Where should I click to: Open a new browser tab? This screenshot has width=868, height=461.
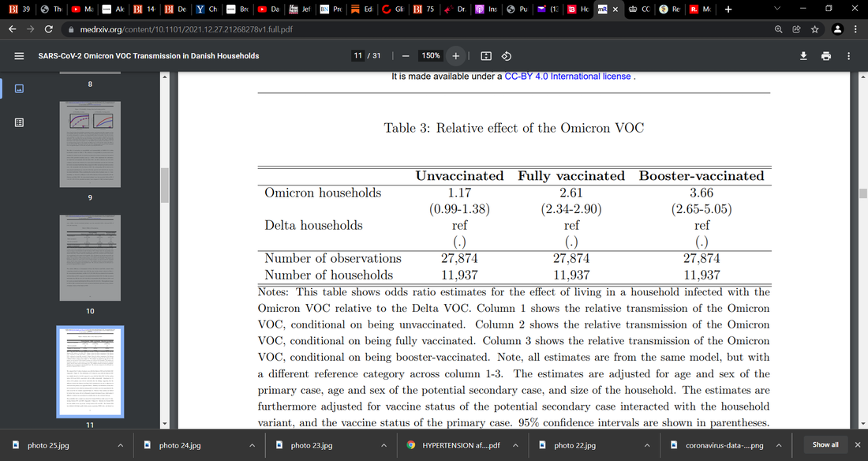pos(728,9)
